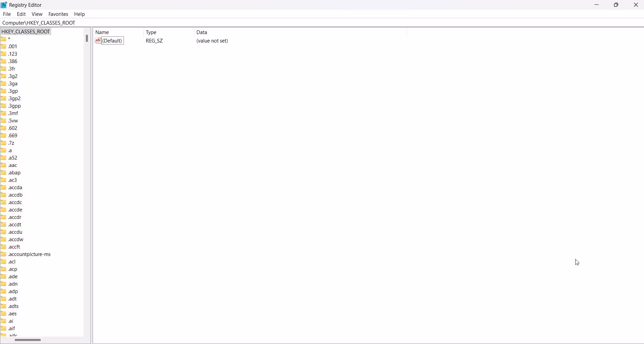Close the Registry Editor window
The image size is (644, 344).
pyautogui.click(x=636, y=5)
